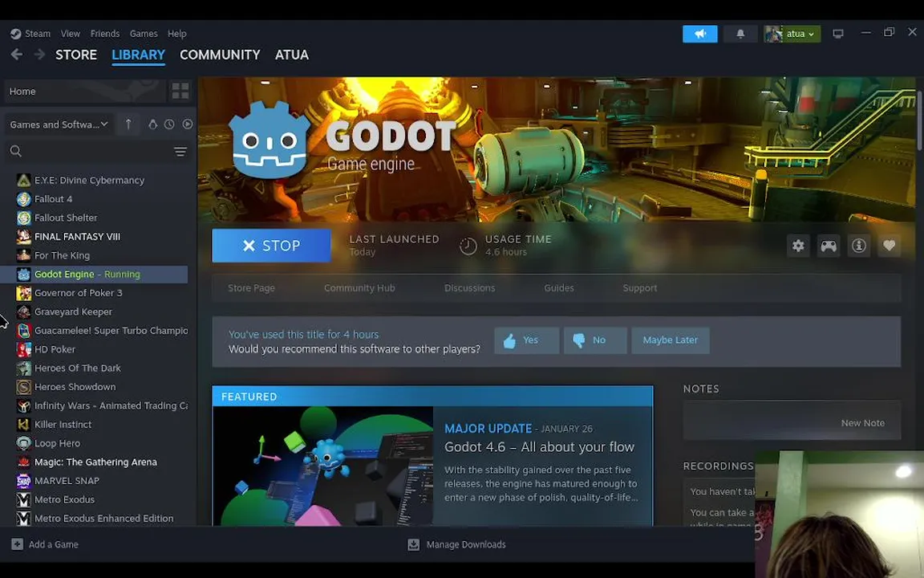
Task: Create a New Note
Action: point(863,423)
